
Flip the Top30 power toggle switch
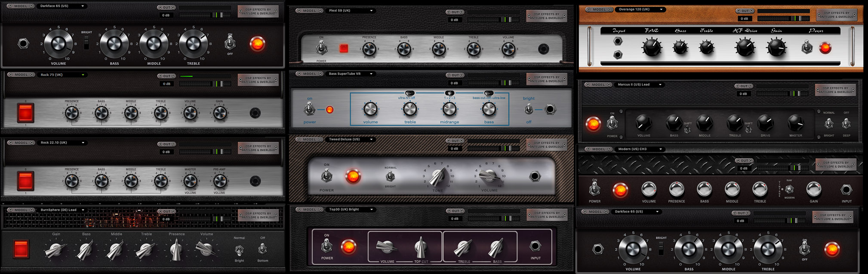click(x=326, y=246)
